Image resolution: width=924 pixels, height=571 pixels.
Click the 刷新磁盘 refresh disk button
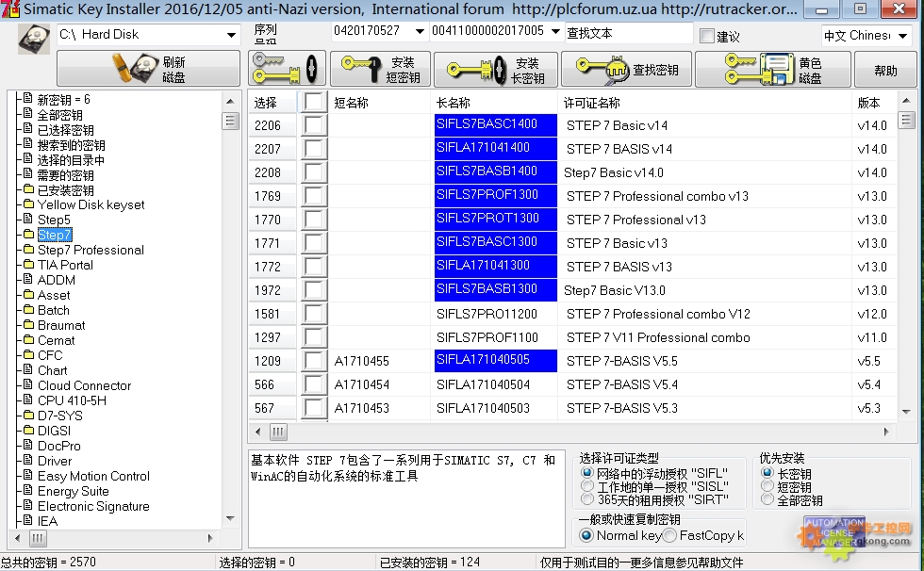(x=149, y=69)
